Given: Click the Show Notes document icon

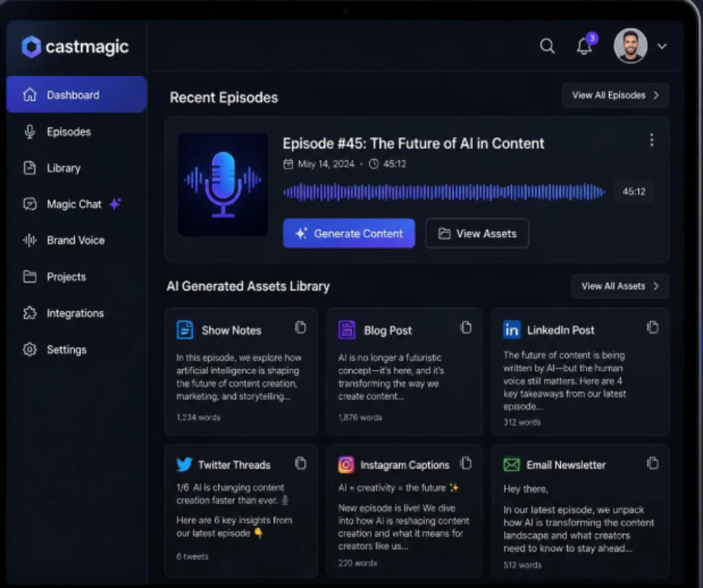Looking at the screenshot, I should (185, 330).
